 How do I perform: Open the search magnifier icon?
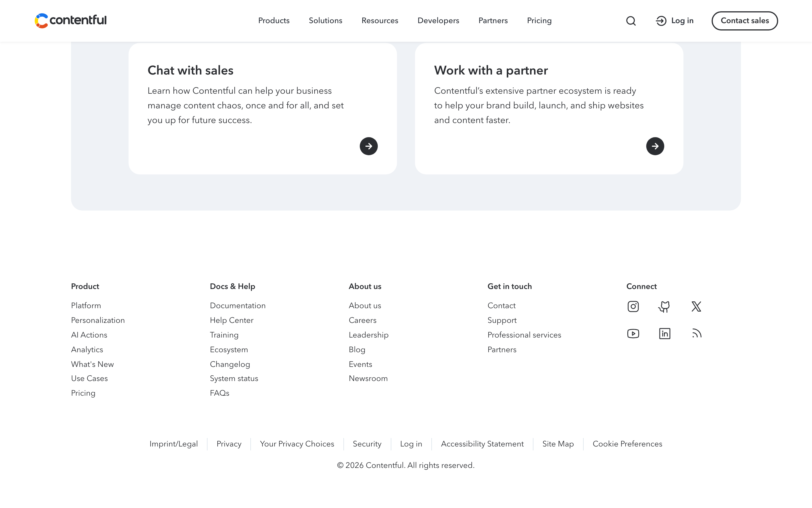point(631,21)
